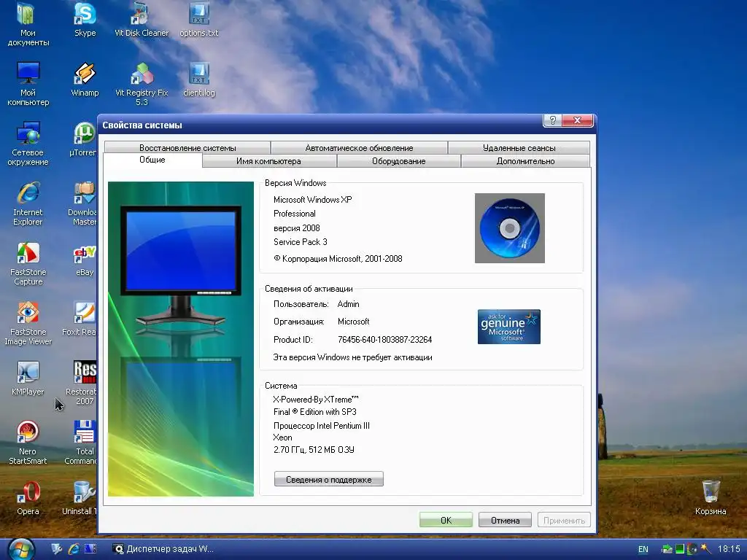Click the green task manager tray icon
The height and width of the screenshot is (560, 747).
click(x=680, y=549)
